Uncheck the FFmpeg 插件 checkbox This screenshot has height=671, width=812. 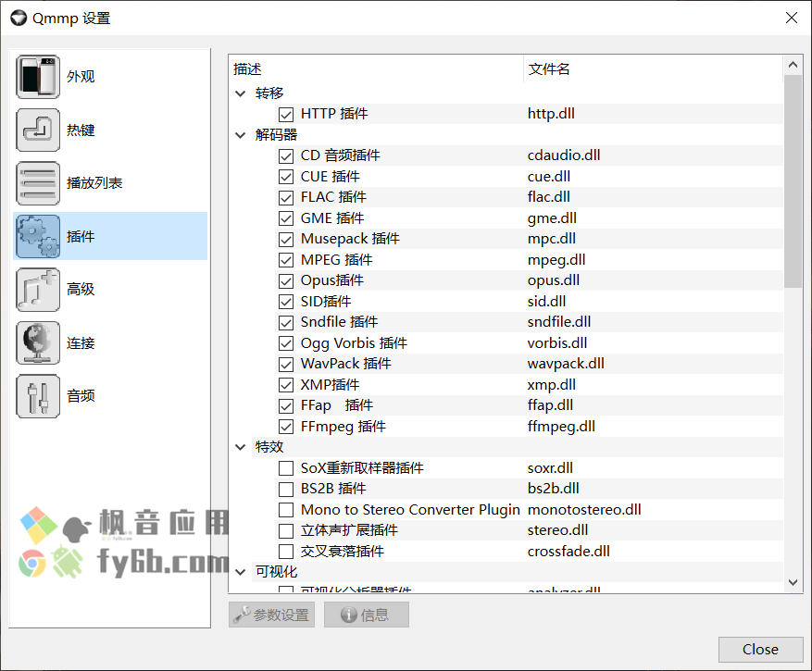click(x=286, y=427)
